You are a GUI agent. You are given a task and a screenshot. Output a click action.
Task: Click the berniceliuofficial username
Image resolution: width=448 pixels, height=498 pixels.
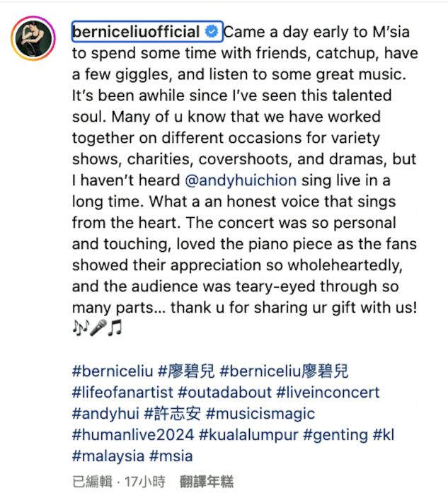coord(136,32)
